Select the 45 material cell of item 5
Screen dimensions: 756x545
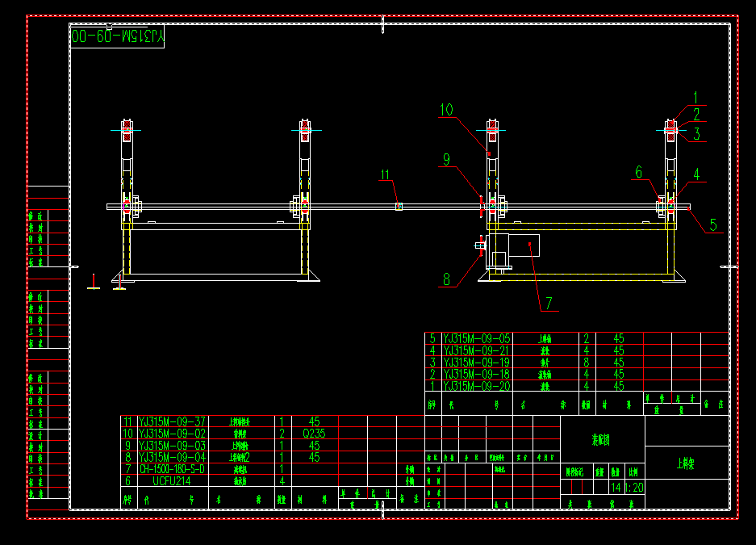(x=618, y=337)
